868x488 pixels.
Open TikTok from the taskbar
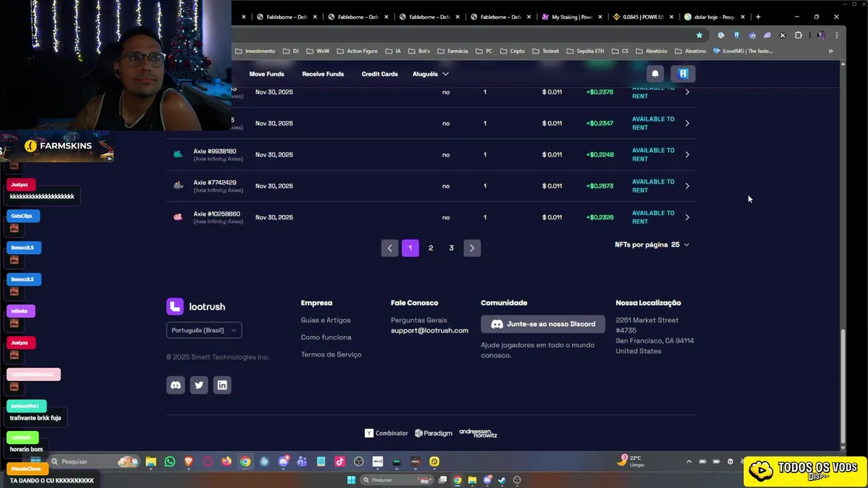[x=340, y=462]
